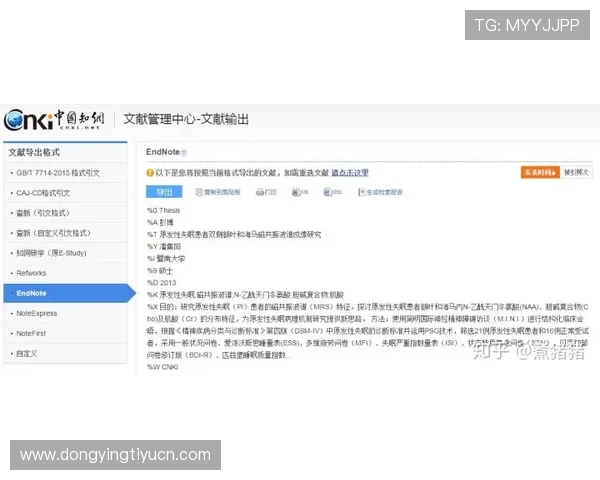Sort by 被引频次
The image size is (600, 480).
pos(576,172)
